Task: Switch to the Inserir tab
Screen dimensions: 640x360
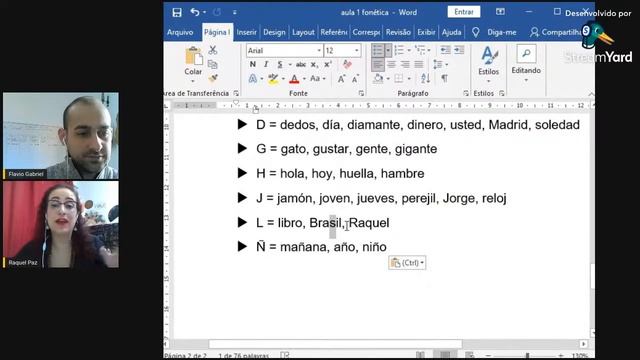Action: [x=247, y=32]
